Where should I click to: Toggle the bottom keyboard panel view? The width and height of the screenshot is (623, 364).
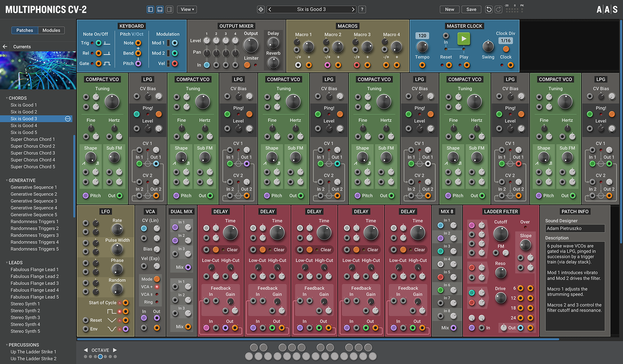(x=160, y=9)
